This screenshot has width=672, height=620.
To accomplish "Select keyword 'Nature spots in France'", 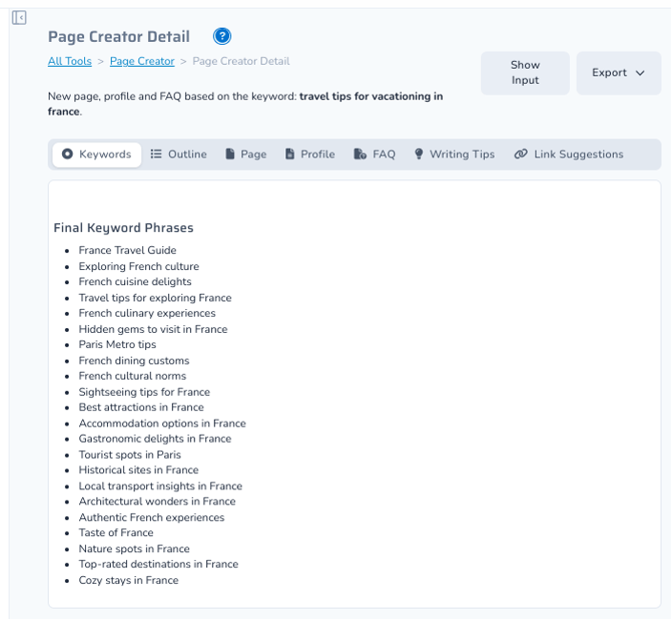I will coord(135,548).
